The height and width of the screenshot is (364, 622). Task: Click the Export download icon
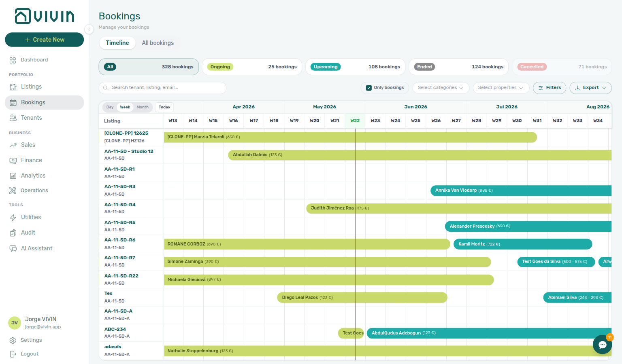(x=578, y=88)
